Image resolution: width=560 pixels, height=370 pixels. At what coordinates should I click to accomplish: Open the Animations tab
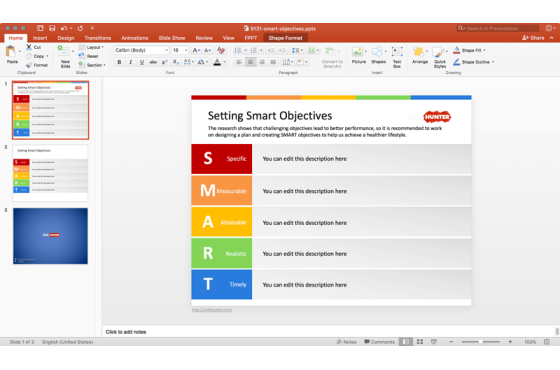point(135,38)
